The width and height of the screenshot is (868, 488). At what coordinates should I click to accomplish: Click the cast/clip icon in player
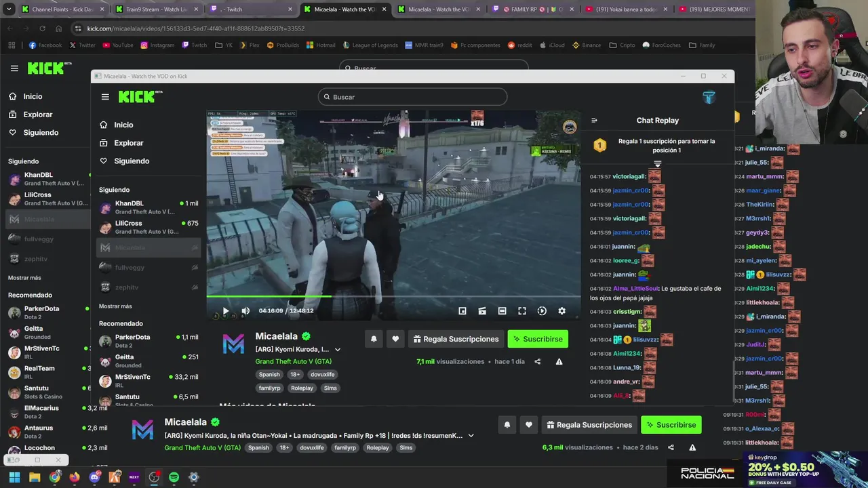(482, 311)
